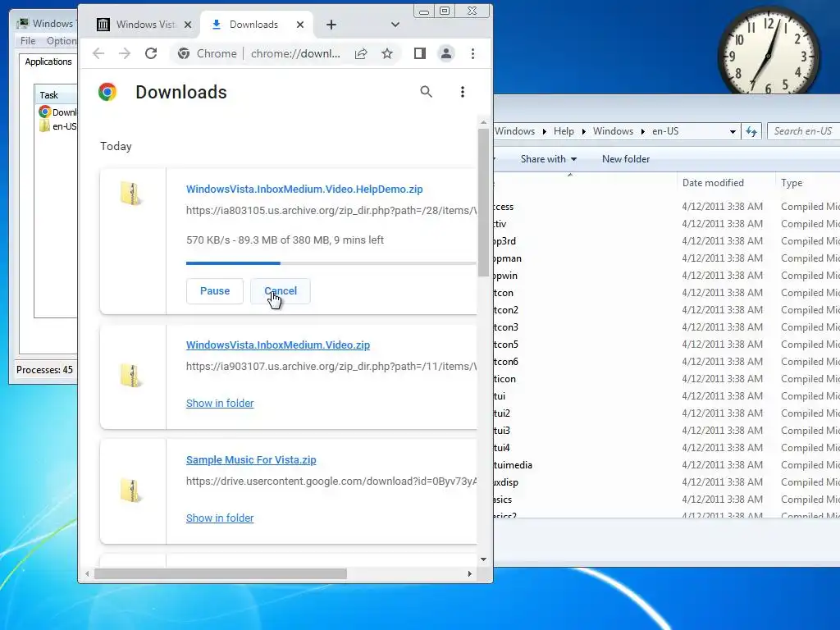Select the tuimedia file row

(666, 465)
